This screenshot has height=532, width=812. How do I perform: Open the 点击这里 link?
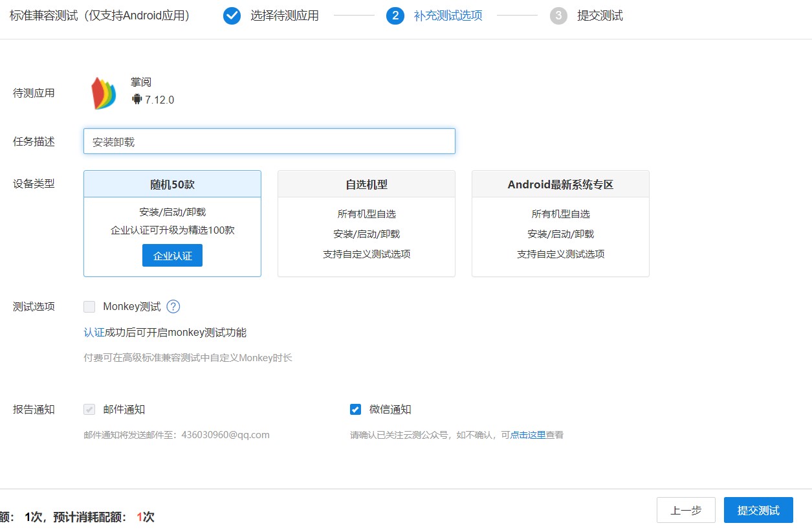click(x=528, y=435)
